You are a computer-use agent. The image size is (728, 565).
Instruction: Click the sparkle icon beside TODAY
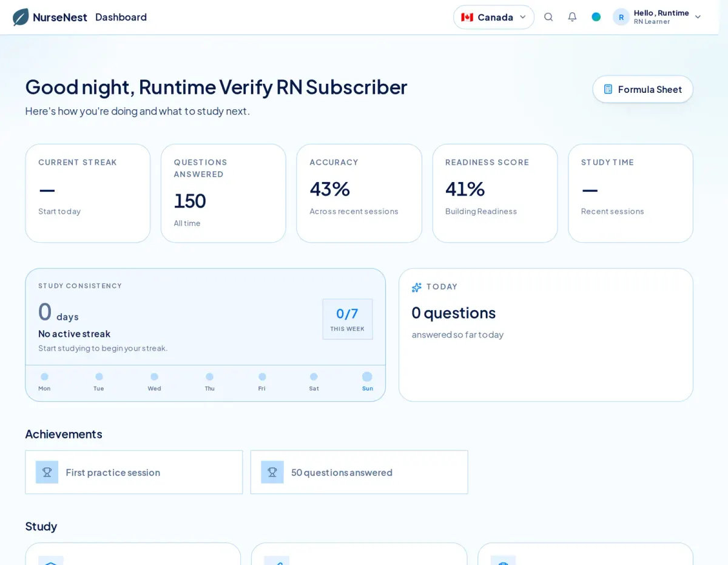(x=417, y=287)
